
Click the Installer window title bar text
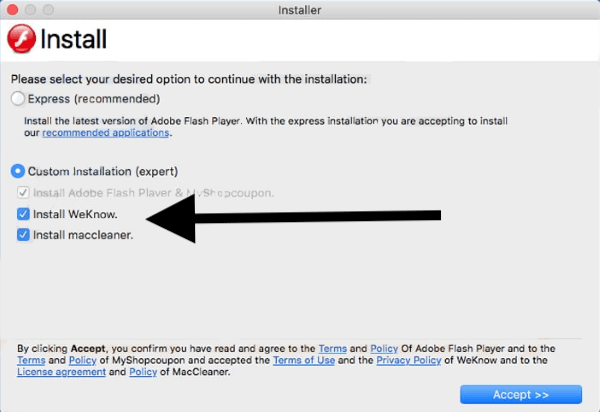pos(300,10)
